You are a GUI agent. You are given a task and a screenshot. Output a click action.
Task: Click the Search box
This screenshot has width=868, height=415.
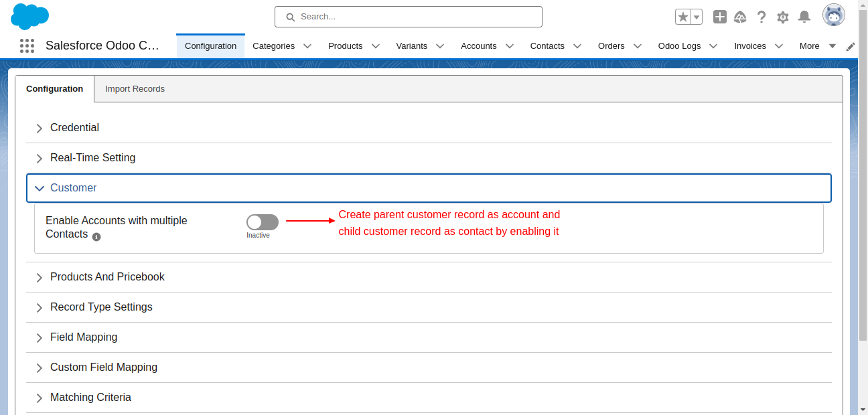click(408, 16)
